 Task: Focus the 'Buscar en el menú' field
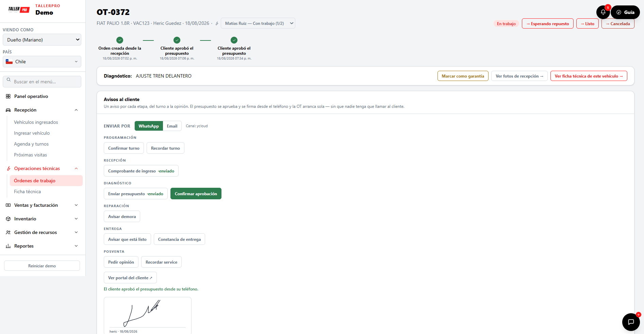click(x=42, y=82)
